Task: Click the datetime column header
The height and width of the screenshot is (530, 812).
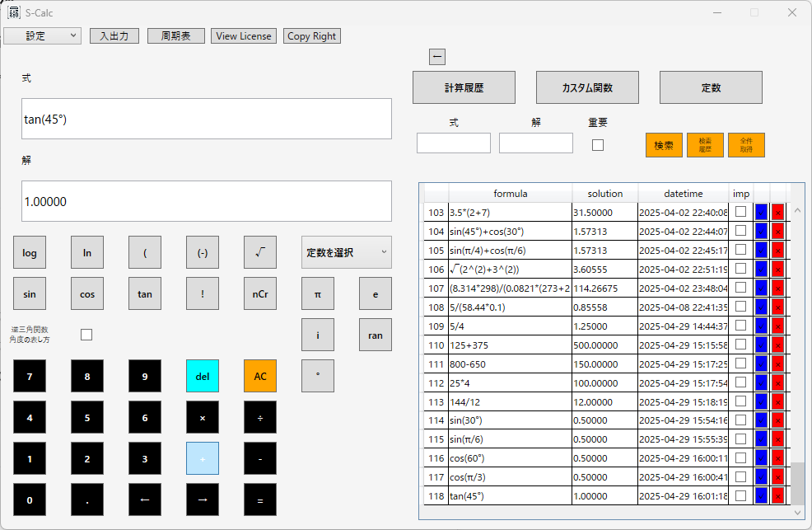Action: coord(683,194)
